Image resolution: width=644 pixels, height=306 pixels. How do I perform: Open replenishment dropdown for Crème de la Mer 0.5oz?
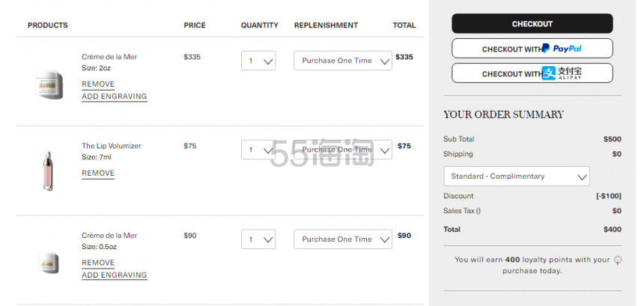[x=343, y=239]
